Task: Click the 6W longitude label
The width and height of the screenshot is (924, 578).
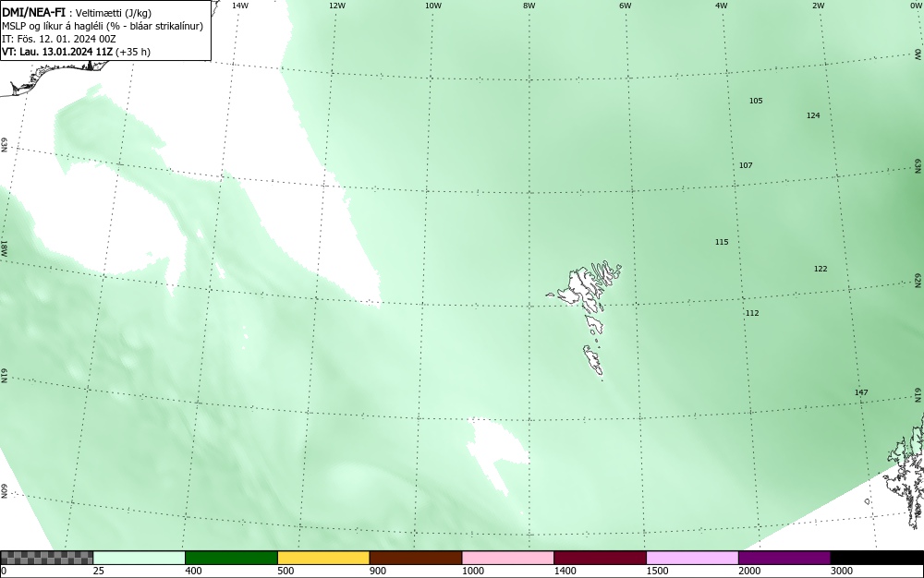Action: tap(626, 6)
